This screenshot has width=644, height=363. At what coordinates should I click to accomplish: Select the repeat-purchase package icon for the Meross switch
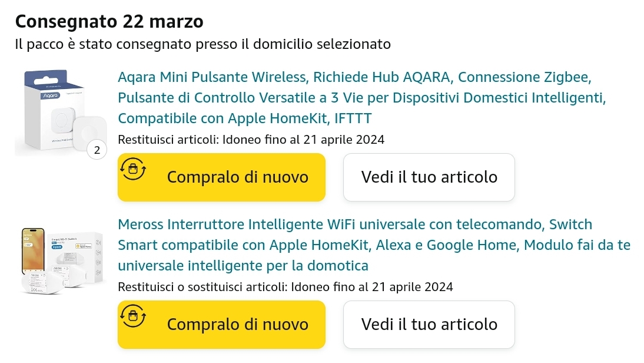click(x=132, y=316)
